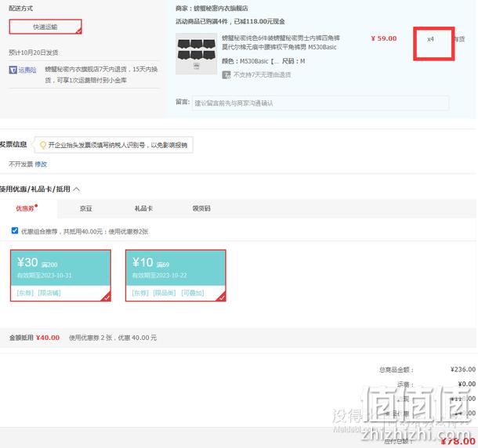The height and width of the screenshot is (448, 478).
Task: Deselect the ¥30 满200 coupon card
Action: coord(60,276)
